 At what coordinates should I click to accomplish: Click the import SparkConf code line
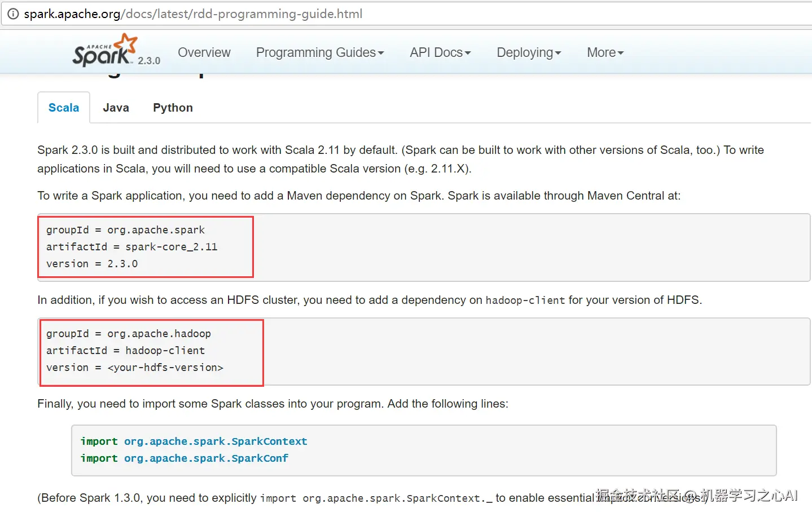point(184,458)
